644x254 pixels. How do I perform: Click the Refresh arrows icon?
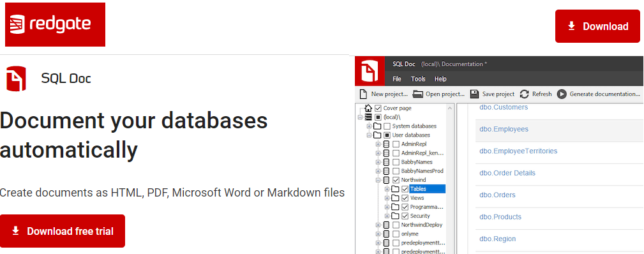tap(524, 94)
